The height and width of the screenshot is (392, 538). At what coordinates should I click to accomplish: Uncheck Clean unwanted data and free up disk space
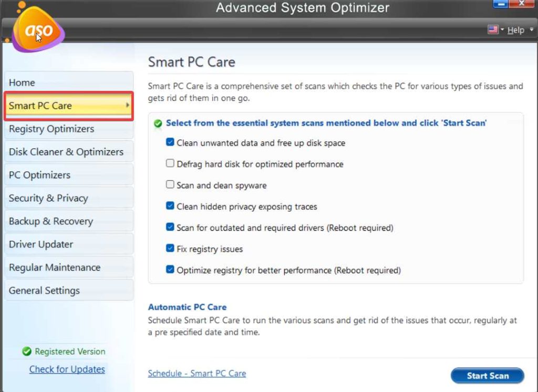coord(170,142)
